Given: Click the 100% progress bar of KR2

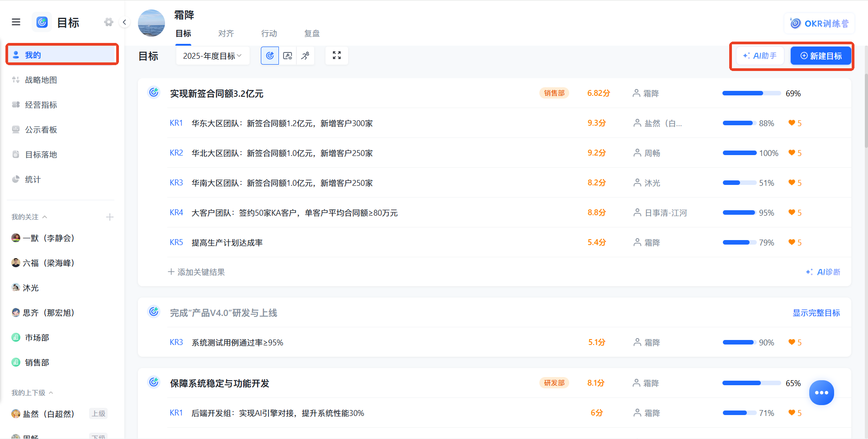Looking at the screenshot, I should coord(740,153).
